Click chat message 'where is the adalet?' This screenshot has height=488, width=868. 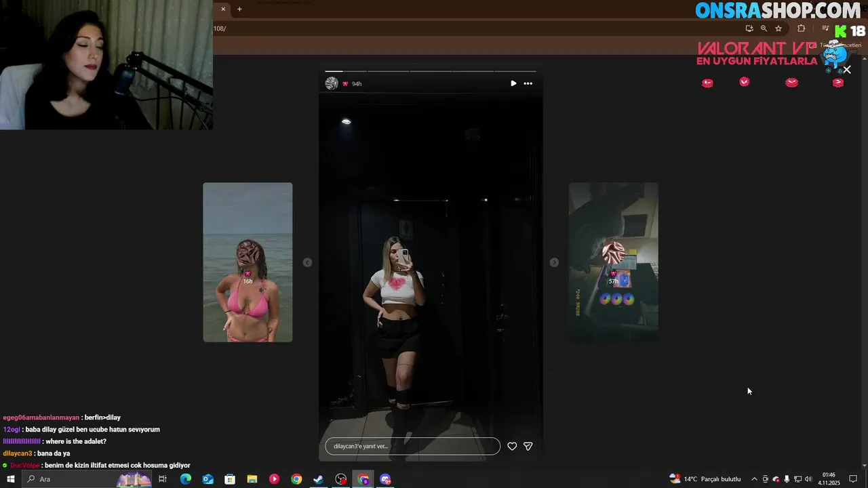76,441
